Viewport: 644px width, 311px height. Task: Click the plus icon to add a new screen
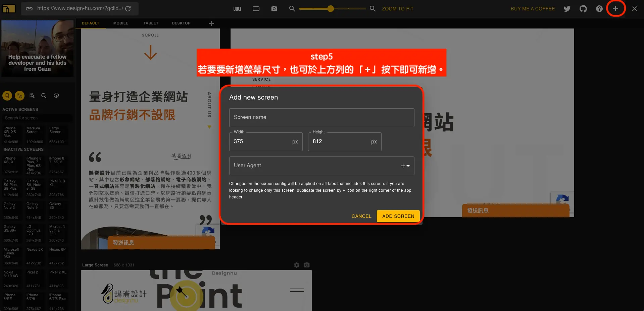(x=615, y=9)
